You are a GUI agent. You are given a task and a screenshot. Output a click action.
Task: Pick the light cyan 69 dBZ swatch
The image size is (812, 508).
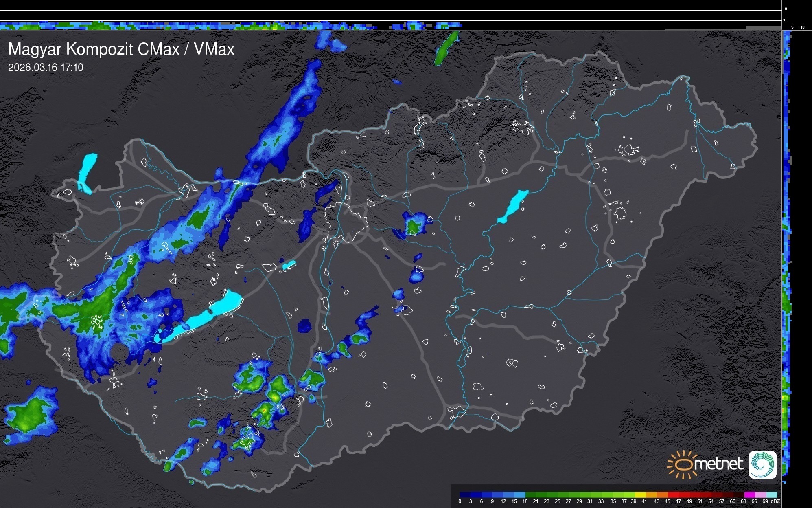(771, 495)
